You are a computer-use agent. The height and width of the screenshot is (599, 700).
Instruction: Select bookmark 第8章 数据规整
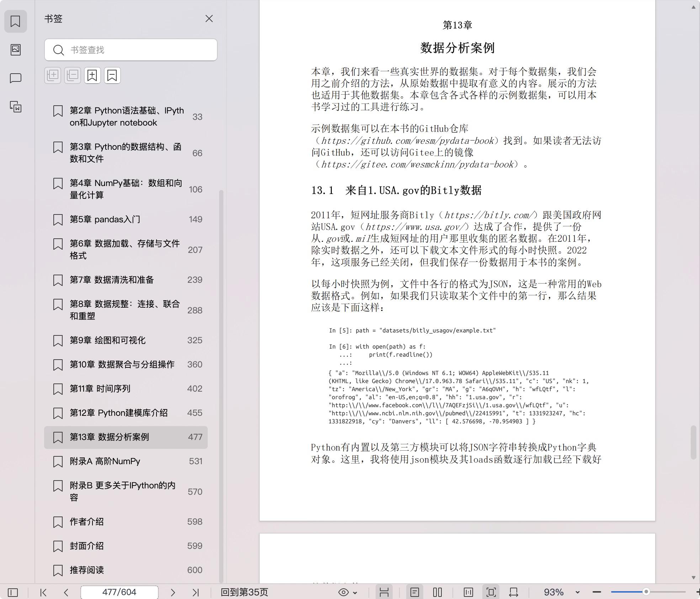pyautogui.click(x=126, y=310)
